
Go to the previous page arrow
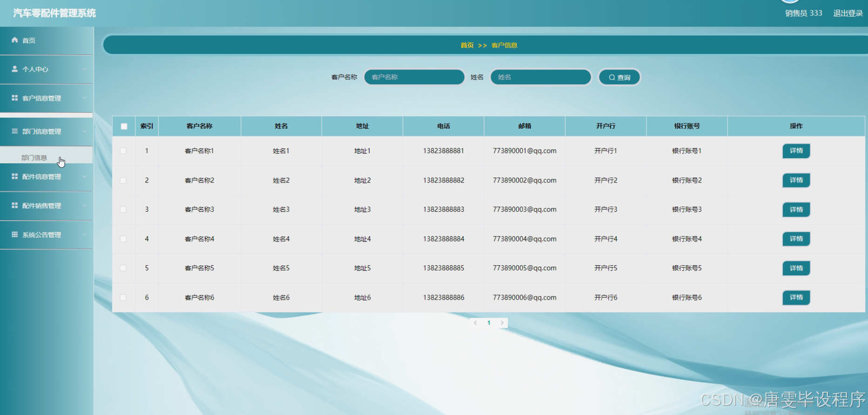point(475,323)
